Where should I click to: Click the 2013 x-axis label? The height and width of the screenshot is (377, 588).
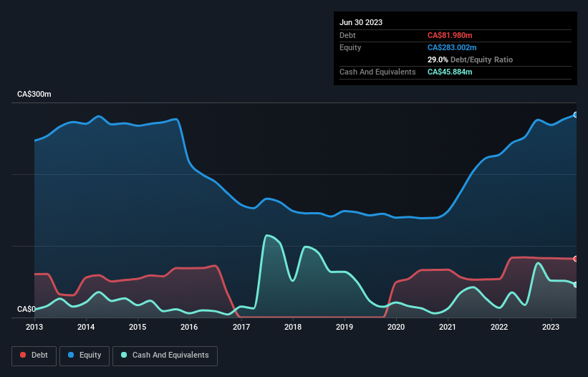[x=34, y=327]
